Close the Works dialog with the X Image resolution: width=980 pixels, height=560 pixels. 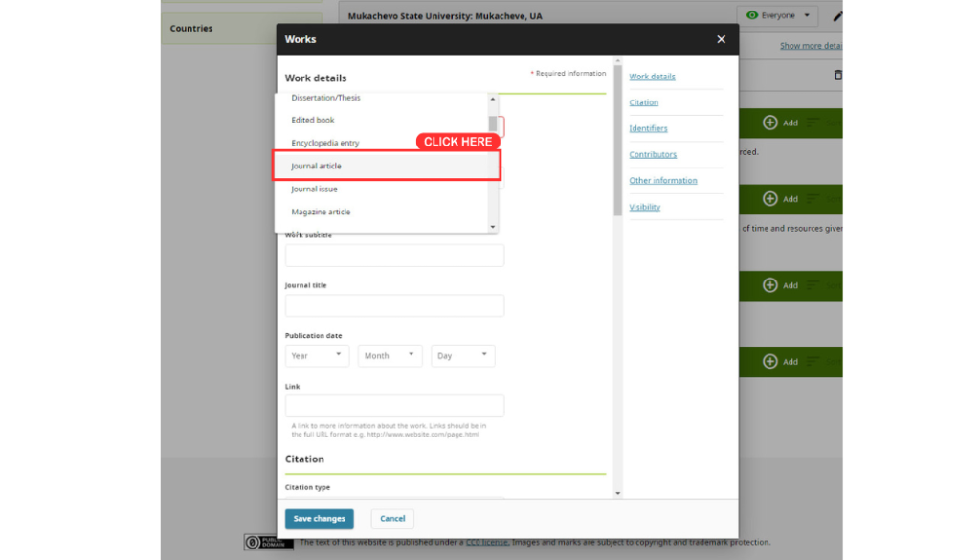(x=721, y=39)
